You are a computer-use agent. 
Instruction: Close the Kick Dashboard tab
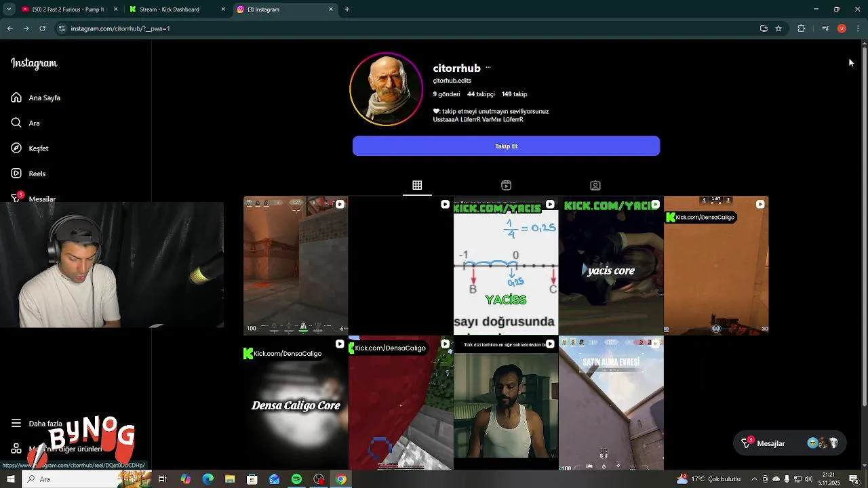(223, 9)
